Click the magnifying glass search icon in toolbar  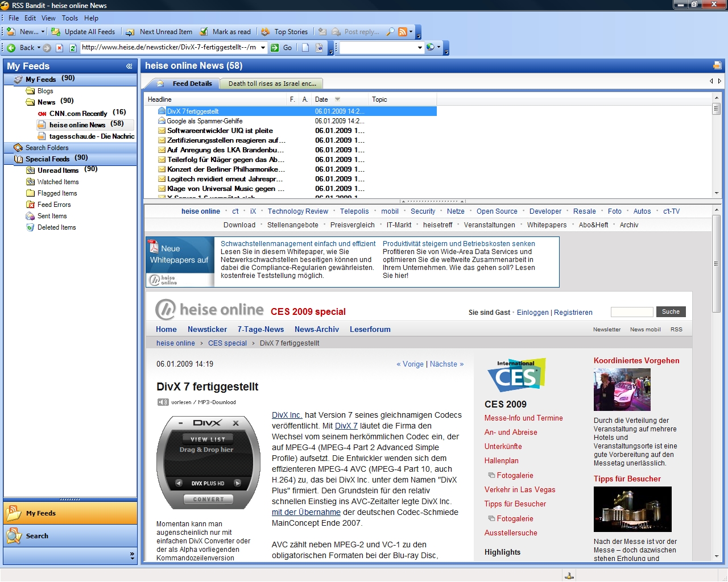click(390, 32)
